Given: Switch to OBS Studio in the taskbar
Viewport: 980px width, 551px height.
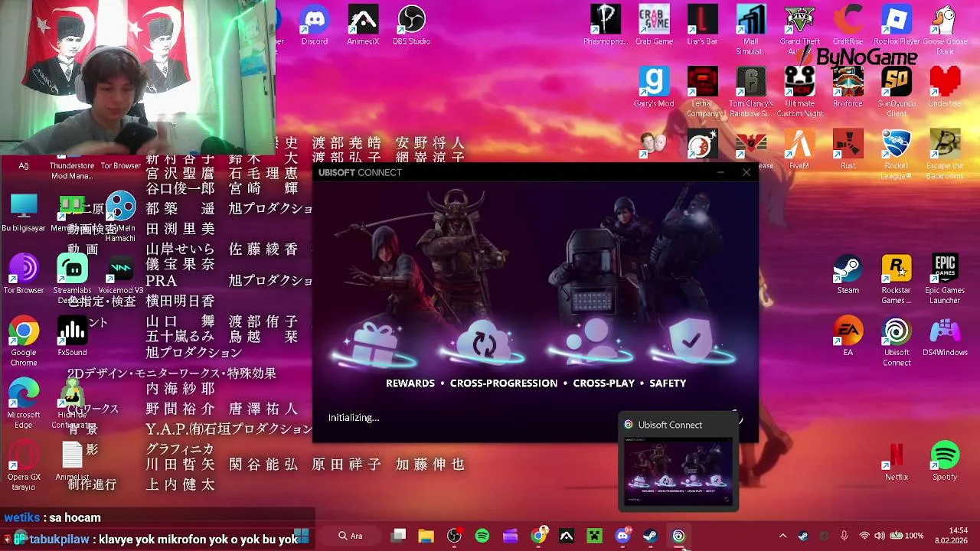Looking at the screenshot, I should [454, 536].
